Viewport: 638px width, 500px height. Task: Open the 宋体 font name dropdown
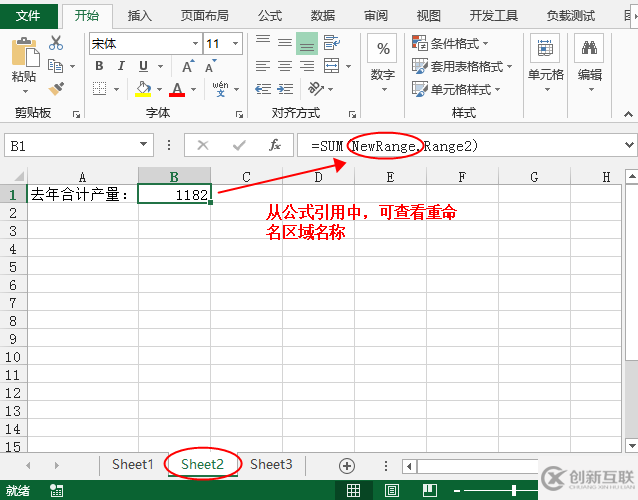[195, 44]
